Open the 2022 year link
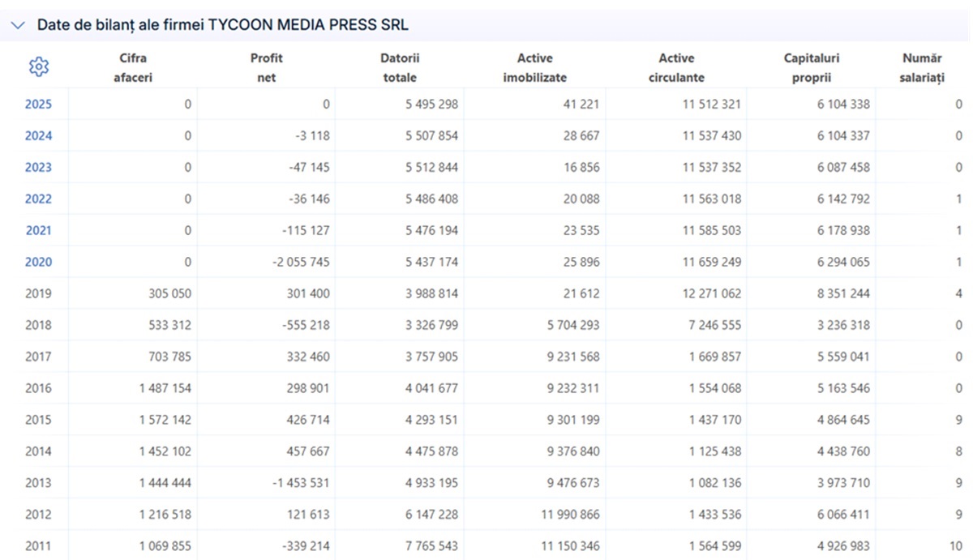973x560 pixels. (38, 199)
